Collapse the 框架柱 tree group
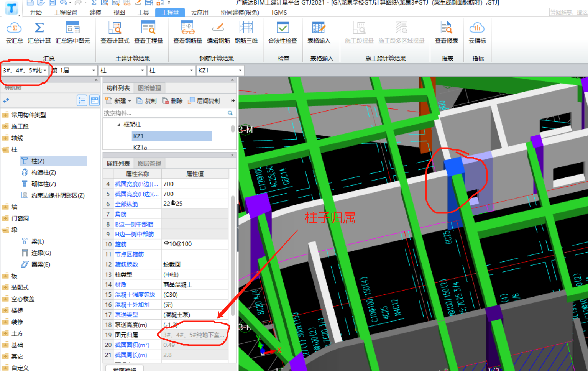This screenshot has height=371, width=588. click(x=119, y=125)
